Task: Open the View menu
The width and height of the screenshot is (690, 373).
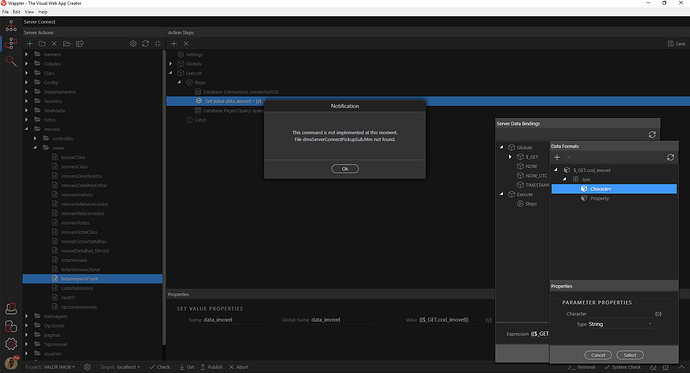Action: click(x=29, y=12)
